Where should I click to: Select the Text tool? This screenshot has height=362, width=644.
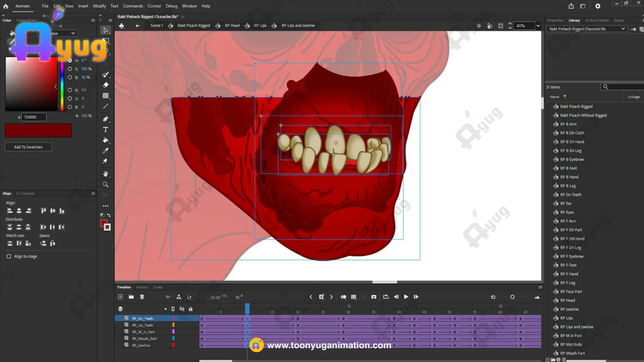pos(105,130)
